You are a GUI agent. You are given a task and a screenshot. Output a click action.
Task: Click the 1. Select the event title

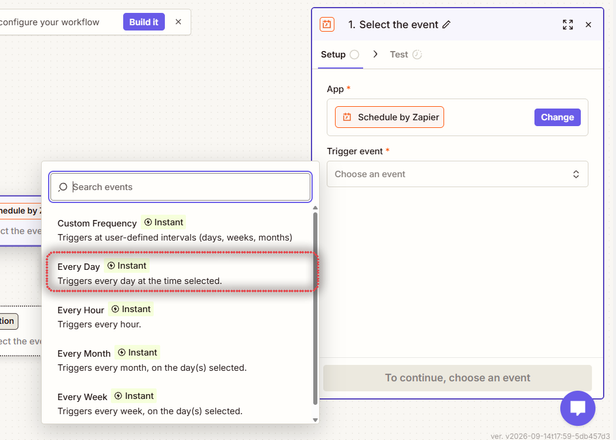pos(393,25)
